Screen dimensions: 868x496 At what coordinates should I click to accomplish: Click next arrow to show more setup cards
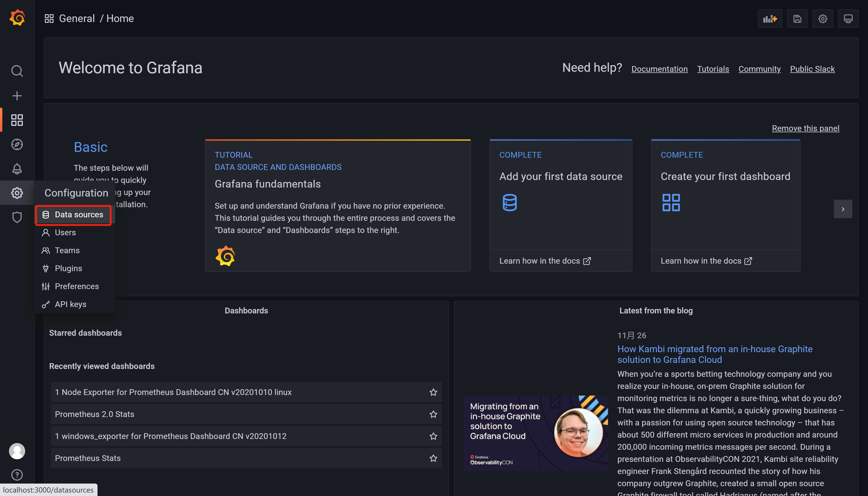843,209
